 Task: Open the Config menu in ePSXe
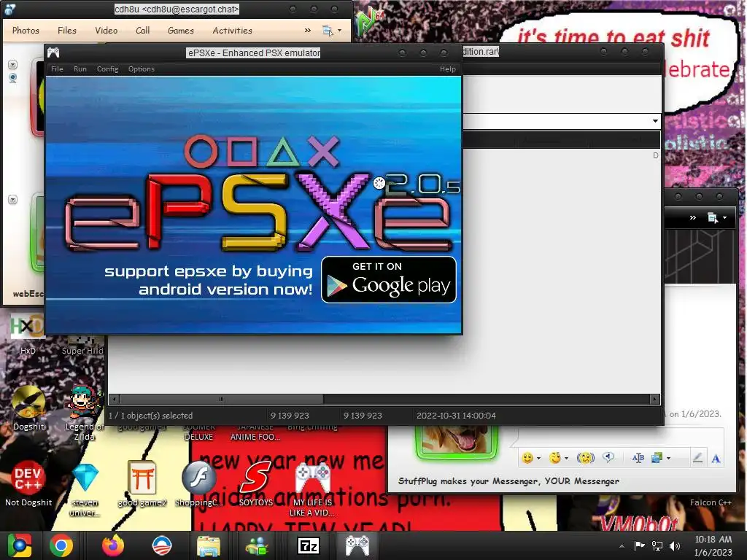click(x=107, y=69)
